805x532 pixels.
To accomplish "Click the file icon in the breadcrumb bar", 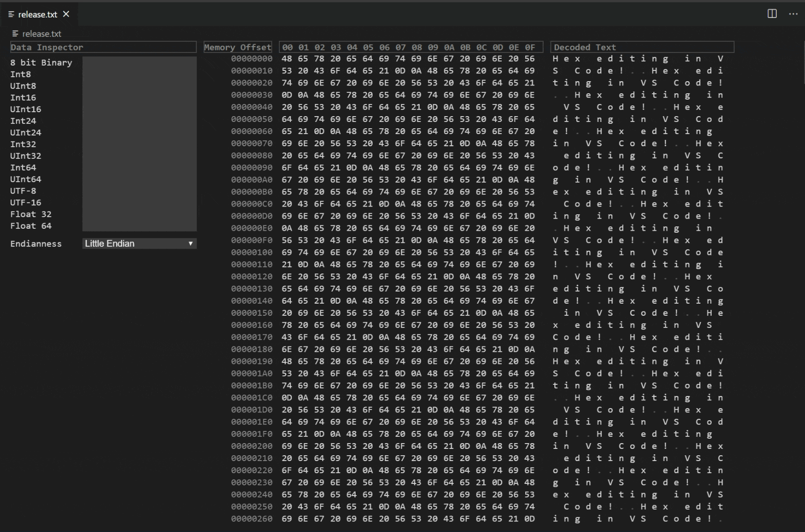I will click(x=16, y=34).
